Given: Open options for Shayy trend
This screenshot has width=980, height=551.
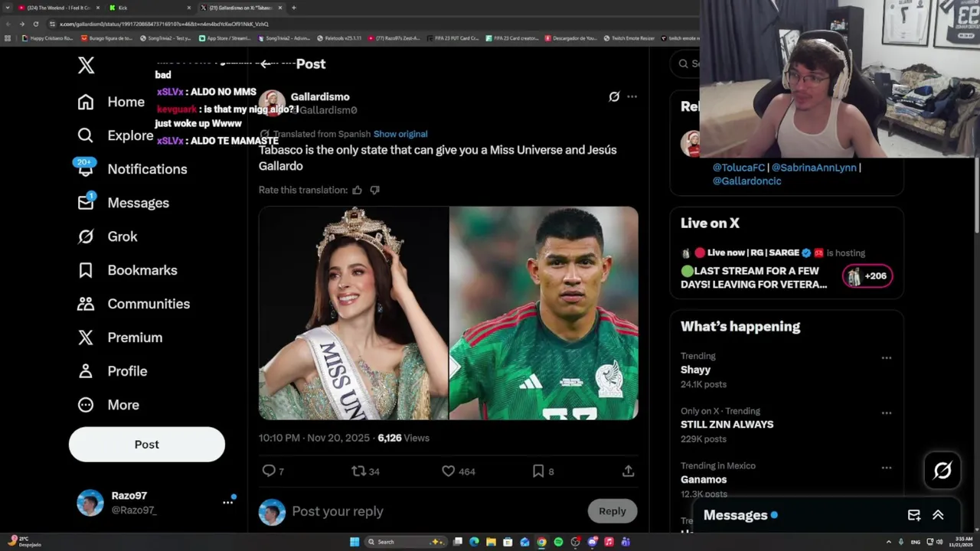Looking at the screenshot, I should (886, 358).
